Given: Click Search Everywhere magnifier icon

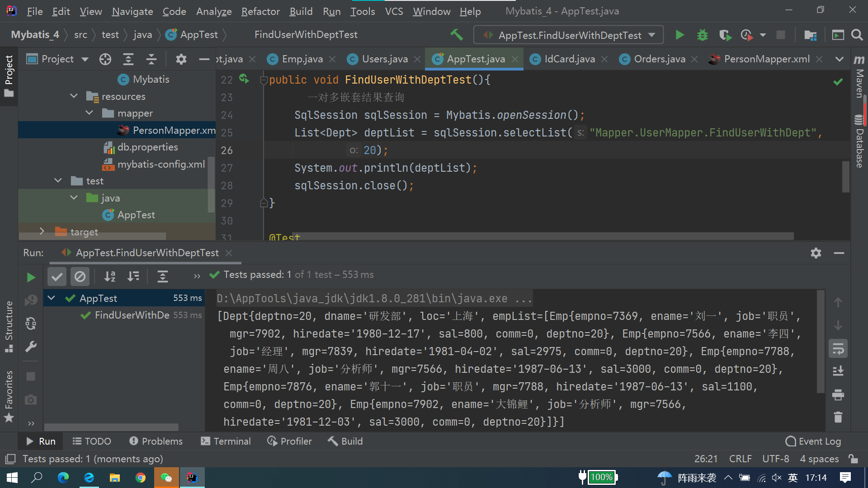Looking at the screenshot, I should 857,35.
